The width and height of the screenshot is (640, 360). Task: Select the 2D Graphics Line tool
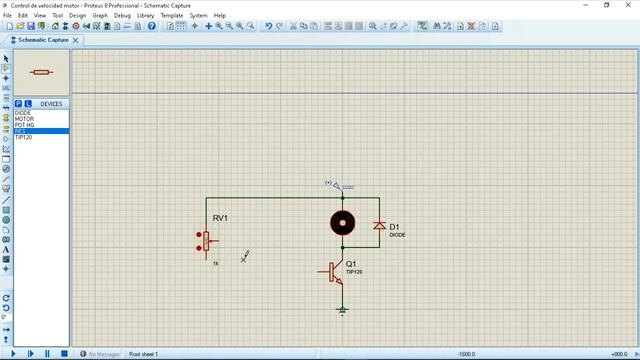coord(6,200)
